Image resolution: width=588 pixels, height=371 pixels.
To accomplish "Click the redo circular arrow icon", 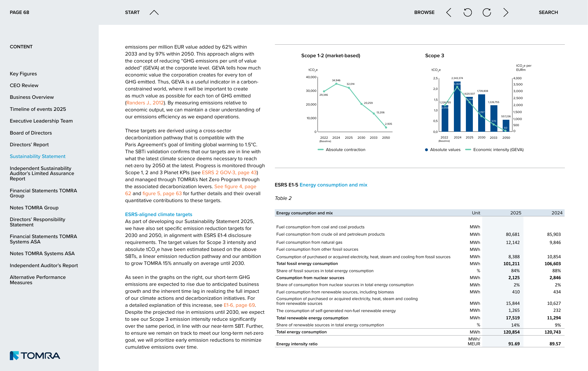I will (x=487, y=12).
